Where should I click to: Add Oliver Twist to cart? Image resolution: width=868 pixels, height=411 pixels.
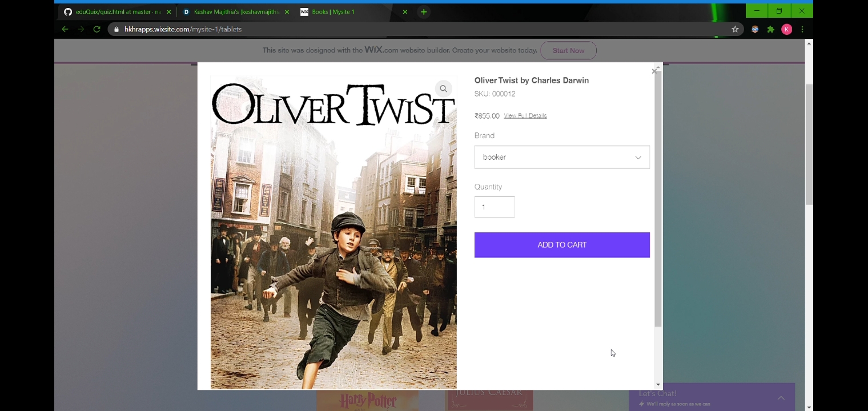pyautogui.click(x=562, y=245)
